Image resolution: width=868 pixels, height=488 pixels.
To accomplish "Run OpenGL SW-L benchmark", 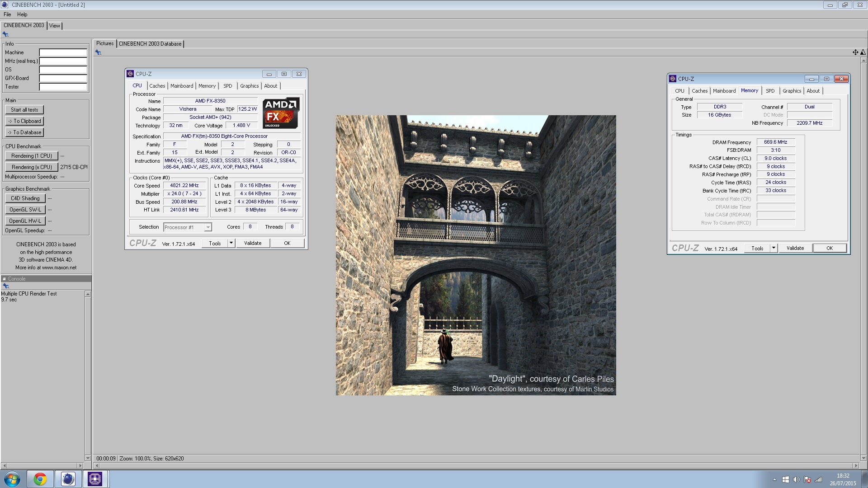I will tap(25, 210).
